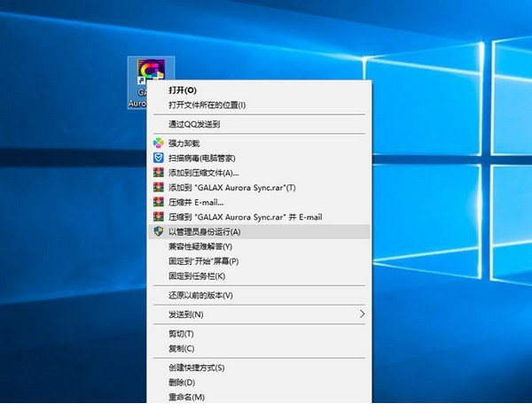
Task: Click the blue shield icon beside 扫描病毒
Action: (158, 158)
